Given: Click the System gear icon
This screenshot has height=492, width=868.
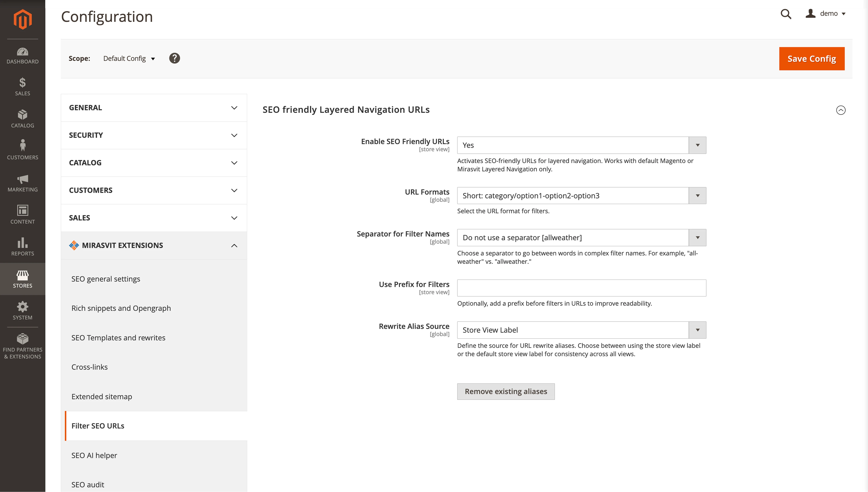Looking at the screenshot, I should tap(22, 309).
